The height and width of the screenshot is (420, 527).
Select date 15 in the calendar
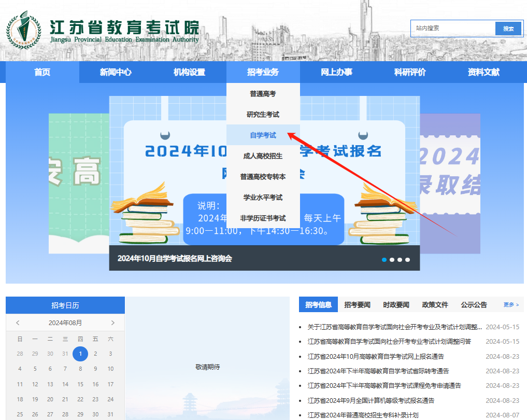pos(80,384)
